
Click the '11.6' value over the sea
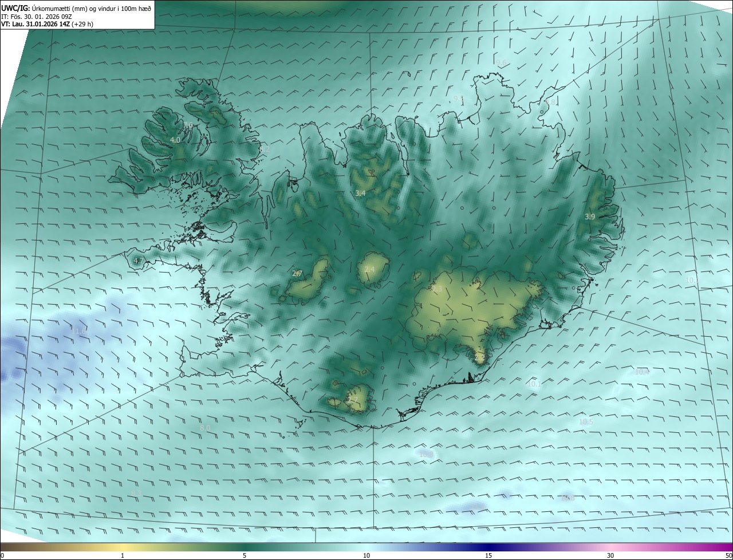(x=78, y=331)
